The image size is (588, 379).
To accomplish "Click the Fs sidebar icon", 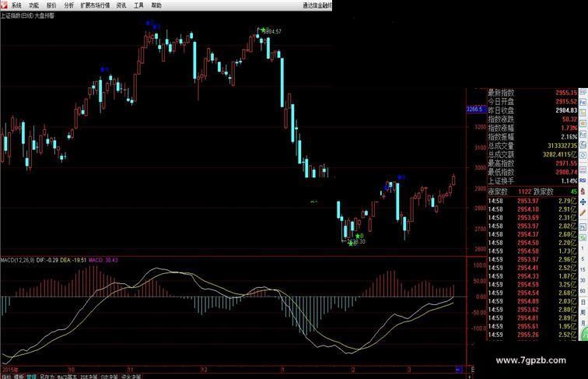I will pos(583,227).
